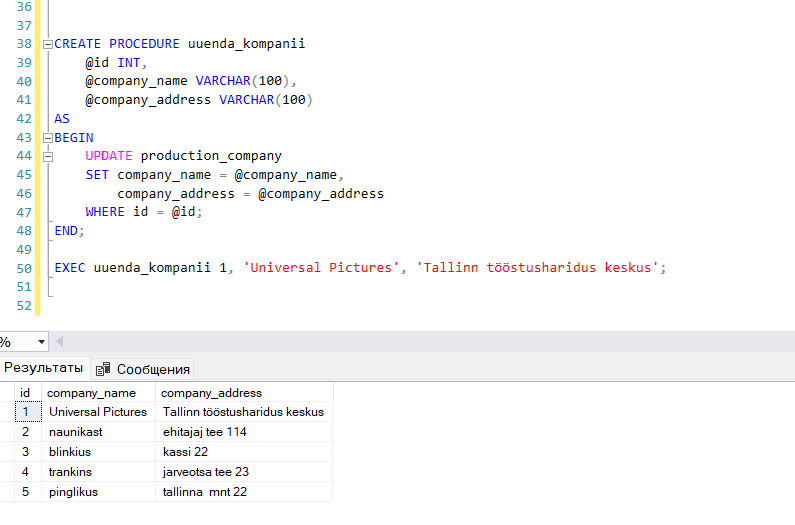Select the cell with id 4

(x=27, y=472)
